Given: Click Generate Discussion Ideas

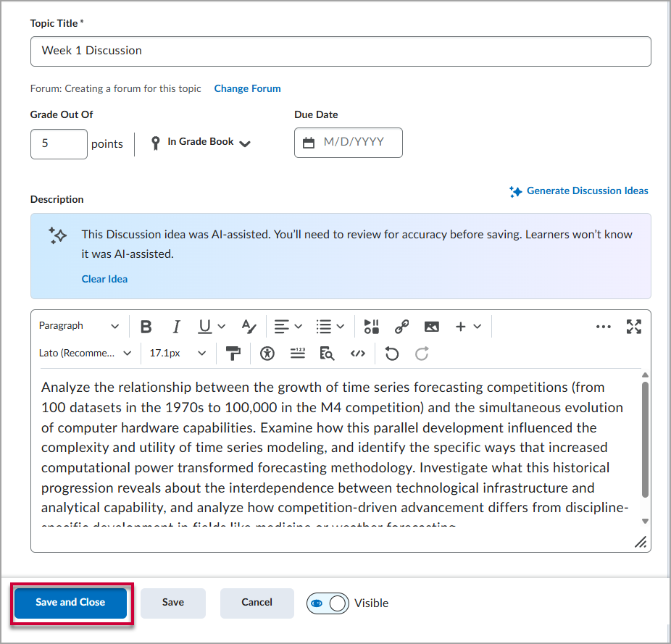Looking at the screenshot, I should [x=578, y=191].
